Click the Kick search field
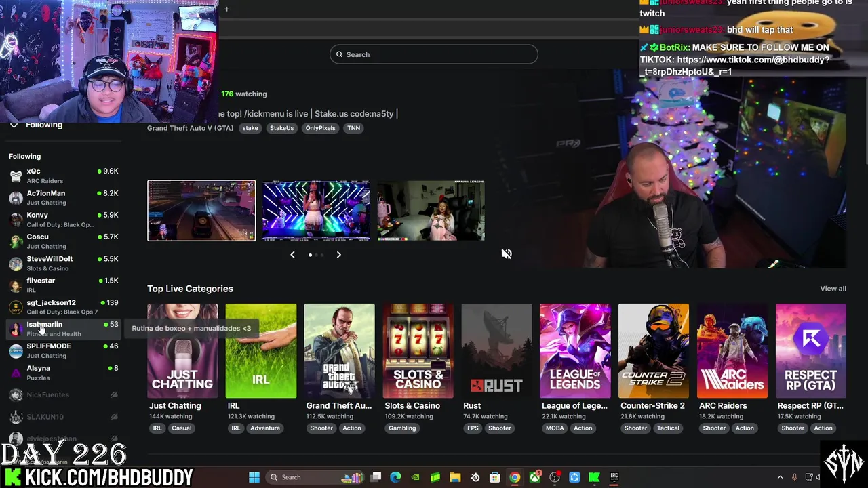 [434, 54]
